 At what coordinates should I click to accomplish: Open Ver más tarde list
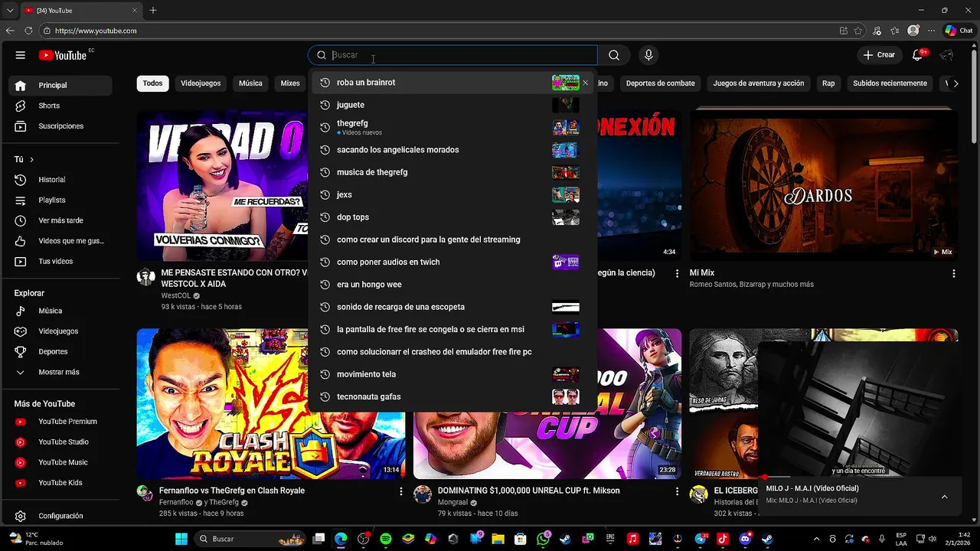pyautogui.click(x=60, y=220)
